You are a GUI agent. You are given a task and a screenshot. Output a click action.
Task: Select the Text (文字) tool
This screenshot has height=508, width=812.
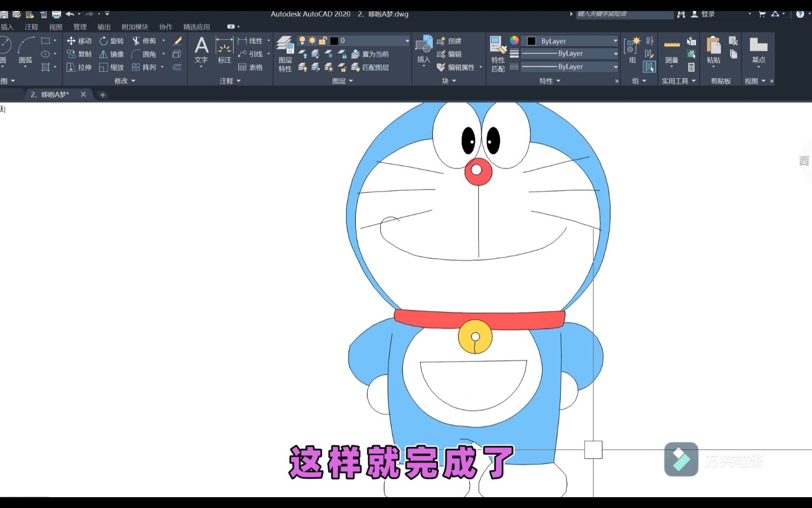201,51
